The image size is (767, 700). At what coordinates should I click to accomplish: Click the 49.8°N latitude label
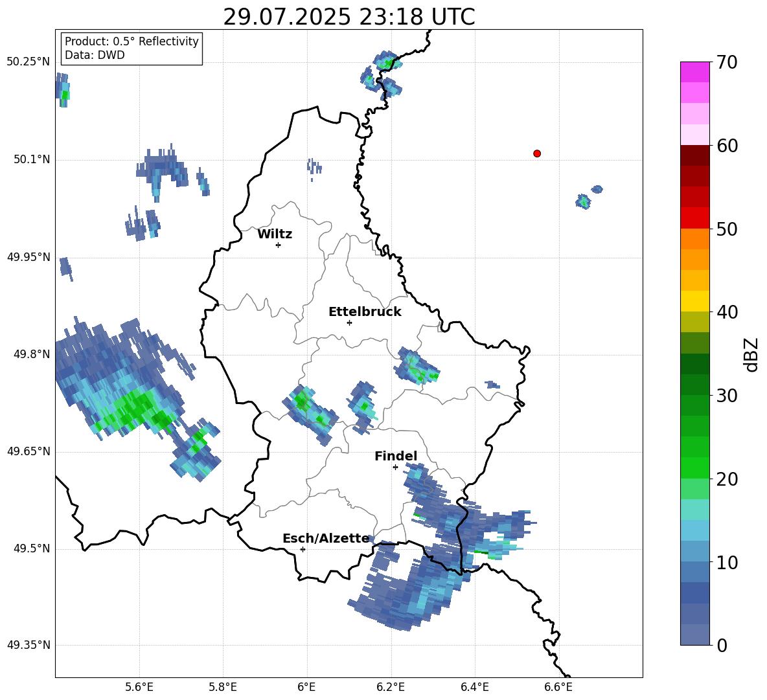pyautogui.click(x=31, y=354)
